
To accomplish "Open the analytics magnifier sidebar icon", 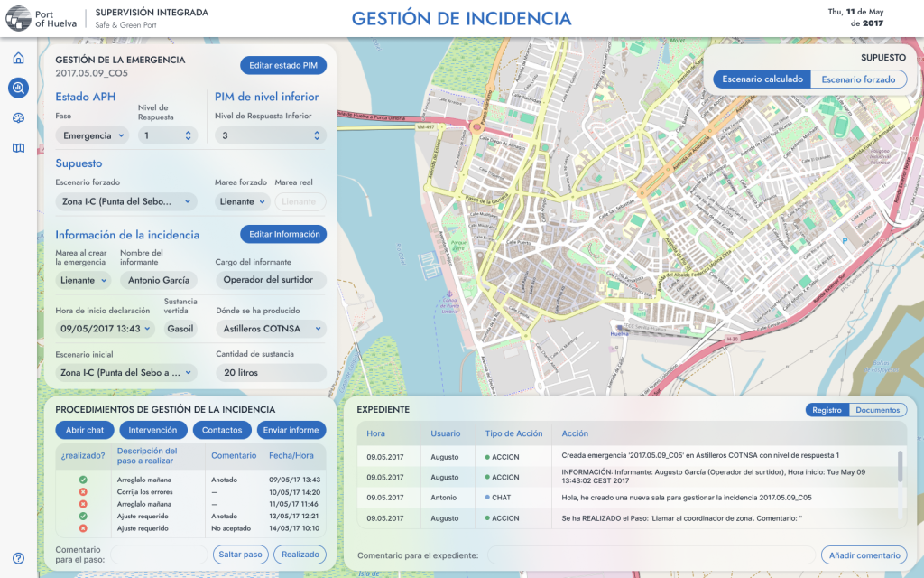I will tap(18, 88).
